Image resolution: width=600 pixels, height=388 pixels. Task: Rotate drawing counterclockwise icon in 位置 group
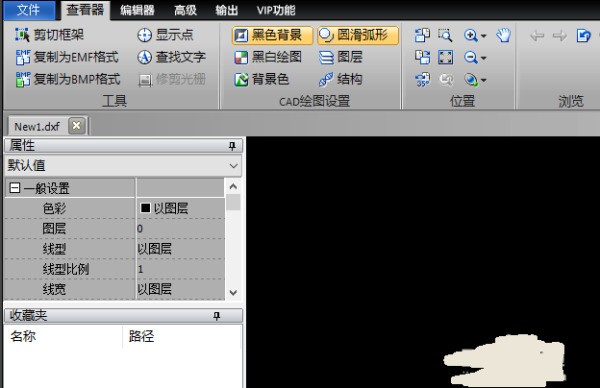tap(422, 35)
